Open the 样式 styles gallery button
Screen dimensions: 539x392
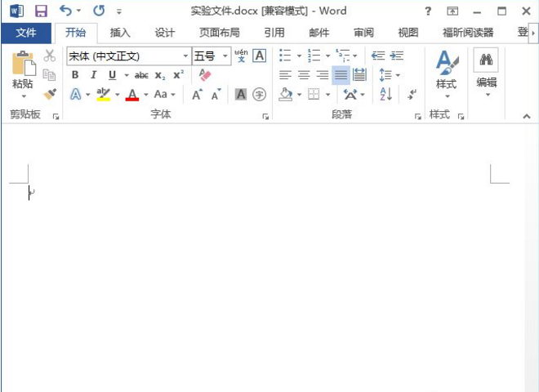(447, 73)
